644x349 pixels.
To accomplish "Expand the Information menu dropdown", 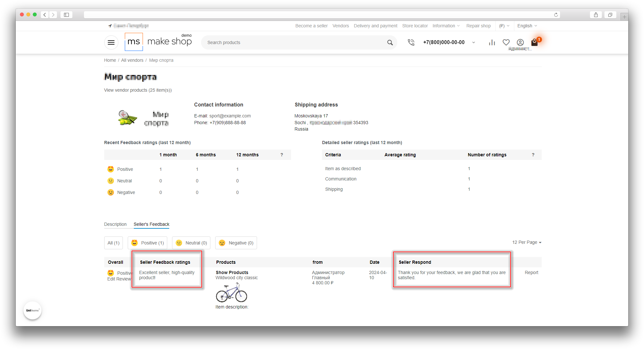I will [446, 26].
